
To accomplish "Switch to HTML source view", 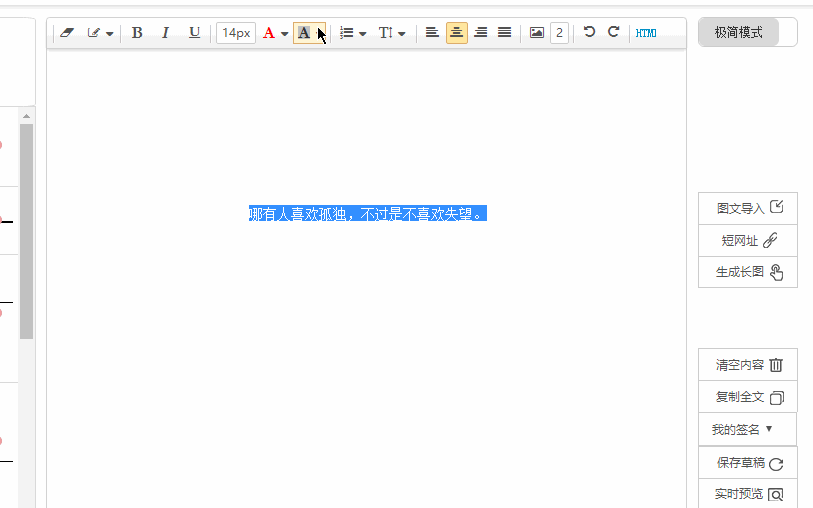I will 646,33.
